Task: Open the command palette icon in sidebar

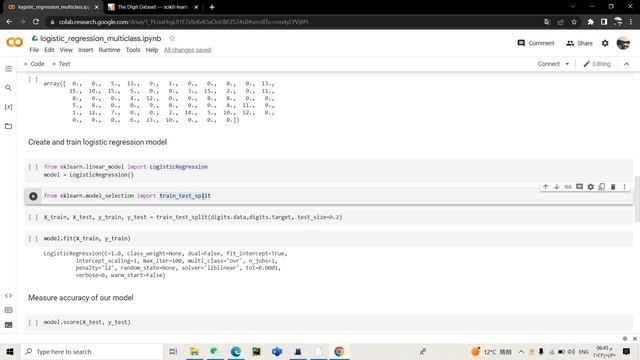Action: [x=8, y=310]
